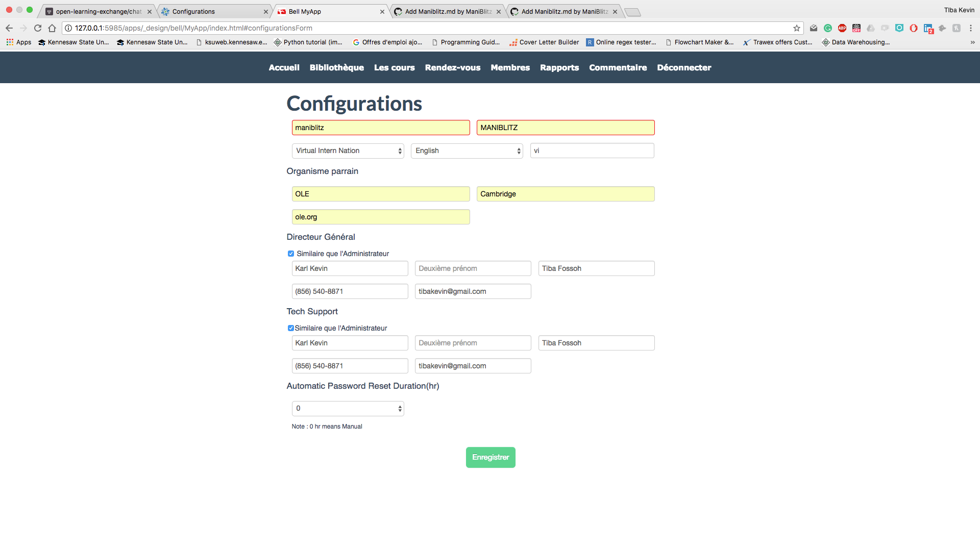Open the Virtual Intern Nation dropdown
Viewport: 980px width, 551px height.
click(x=348, y=151)
